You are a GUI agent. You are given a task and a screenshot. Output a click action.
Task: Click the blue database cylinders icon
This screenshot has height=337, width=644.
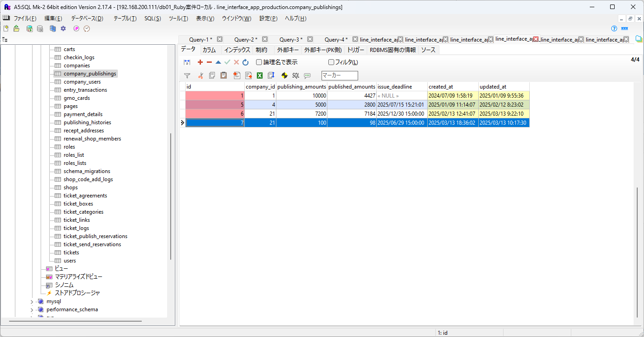point(53,28)
